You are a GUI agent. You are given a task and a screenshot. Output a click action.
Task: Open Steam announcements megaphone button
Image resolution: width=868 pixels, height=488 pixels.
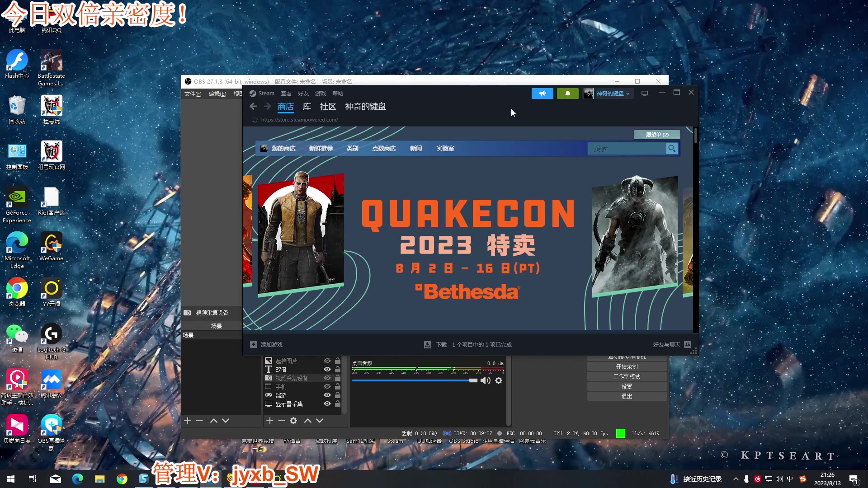point(542,94)
